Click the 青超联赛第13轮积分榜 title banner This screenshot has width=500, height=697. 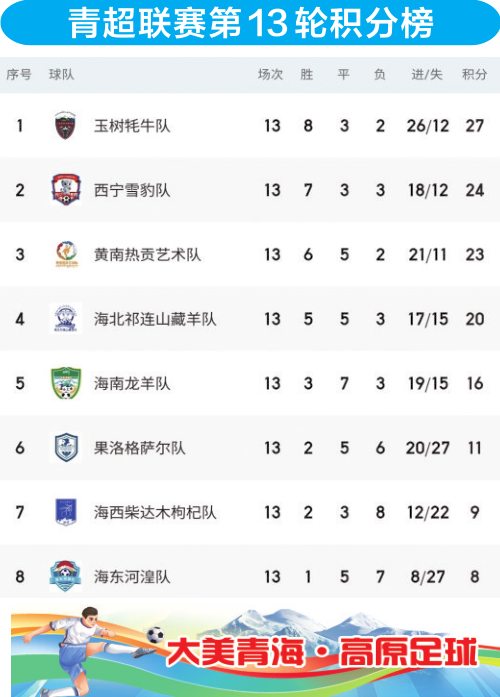tap(250, 22)
